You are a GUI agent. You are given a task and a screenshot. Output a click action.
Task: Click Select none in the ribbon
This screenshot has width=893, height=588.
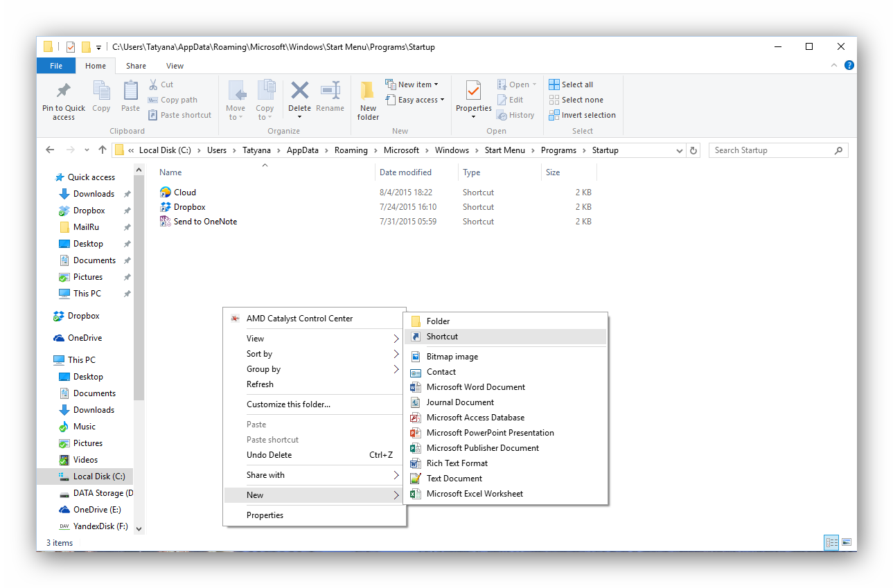point(576,100)
